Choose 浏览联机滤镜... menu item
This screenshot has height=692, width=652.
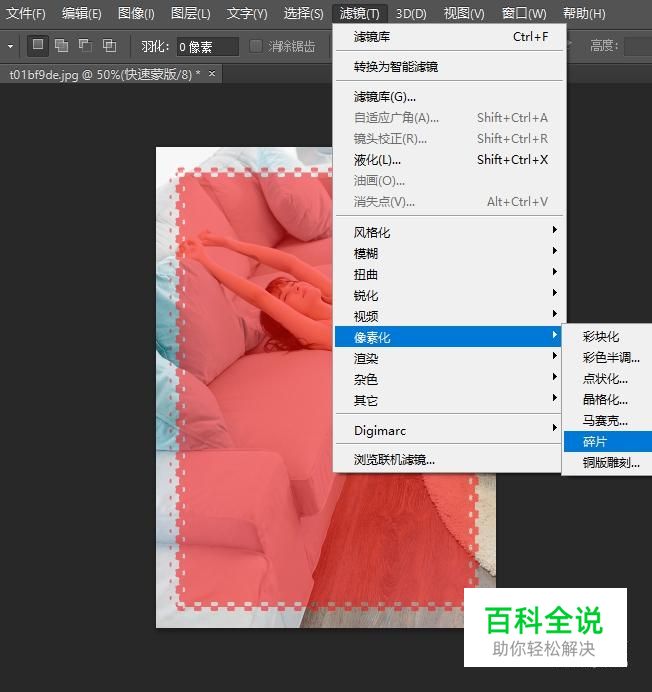click(448, 460)
